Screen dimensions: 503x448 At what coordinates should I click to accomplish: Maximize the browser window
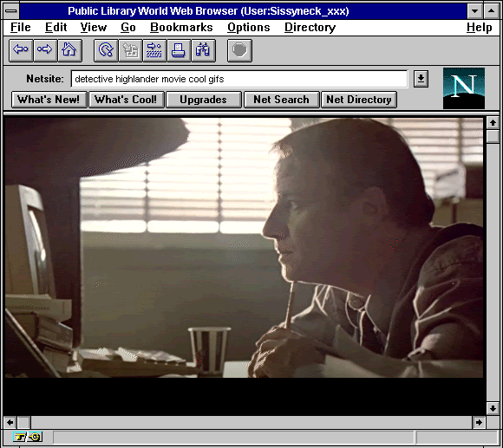click(491, 11)
